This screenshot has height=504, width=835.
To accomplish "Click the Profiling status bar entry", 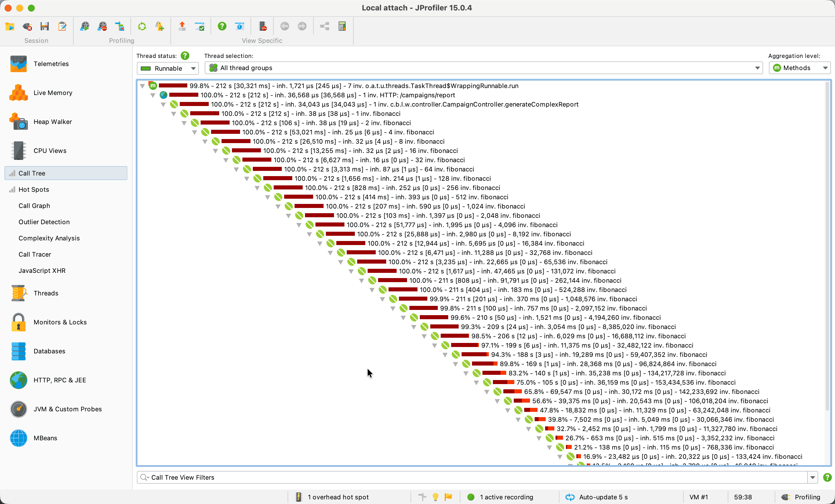I will point(800,497).
